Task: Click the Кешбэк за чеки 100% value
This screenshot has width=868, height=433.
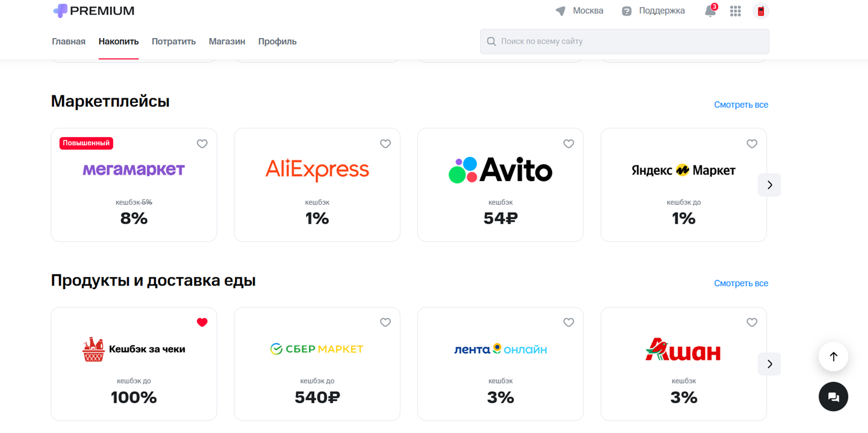Action: [x=134, y=398]
